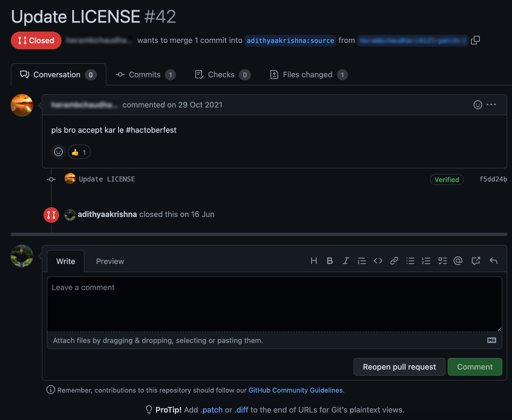Focus the Leave a comment text area
The width and height of the screenshot is (512, 420).
point(274,304)
